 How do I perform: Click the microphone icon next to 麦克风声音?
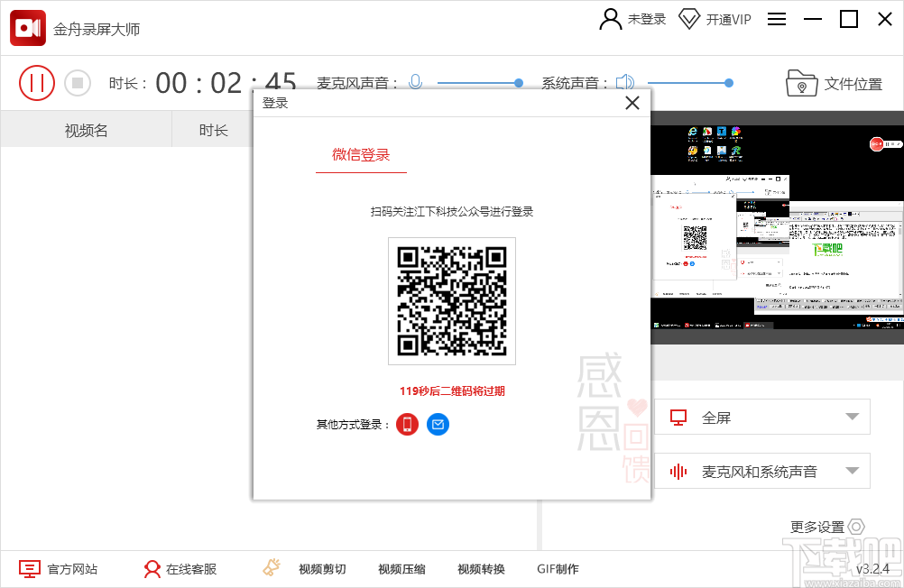414,81
